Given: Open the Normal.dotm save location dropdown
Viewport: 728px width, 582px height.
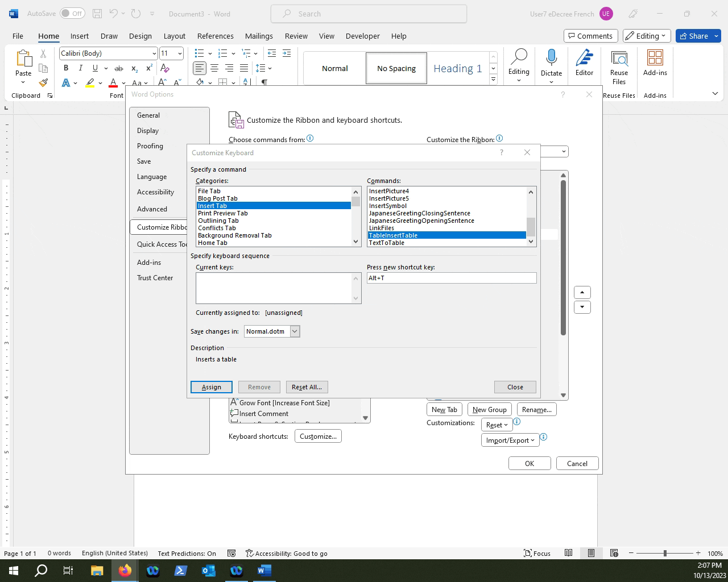Looking at the screenshot, I should click(x=295, y=331).
